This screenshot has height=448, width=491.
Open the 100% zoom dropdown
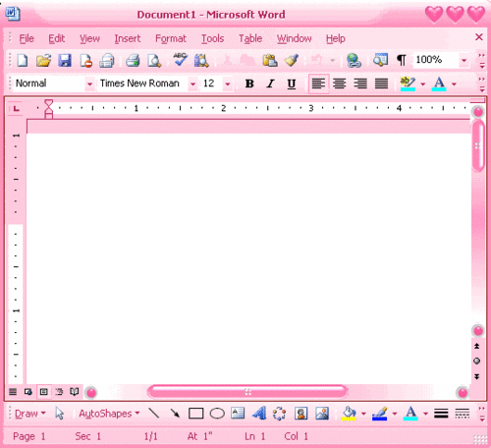click(x=464, y=60)
